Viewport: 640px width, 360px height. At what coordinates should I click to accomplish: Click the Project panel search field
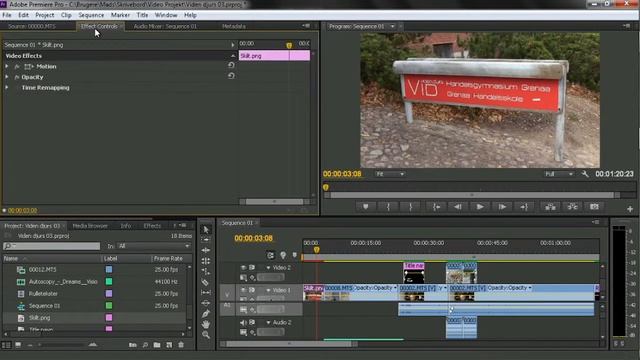click(51, 246)
